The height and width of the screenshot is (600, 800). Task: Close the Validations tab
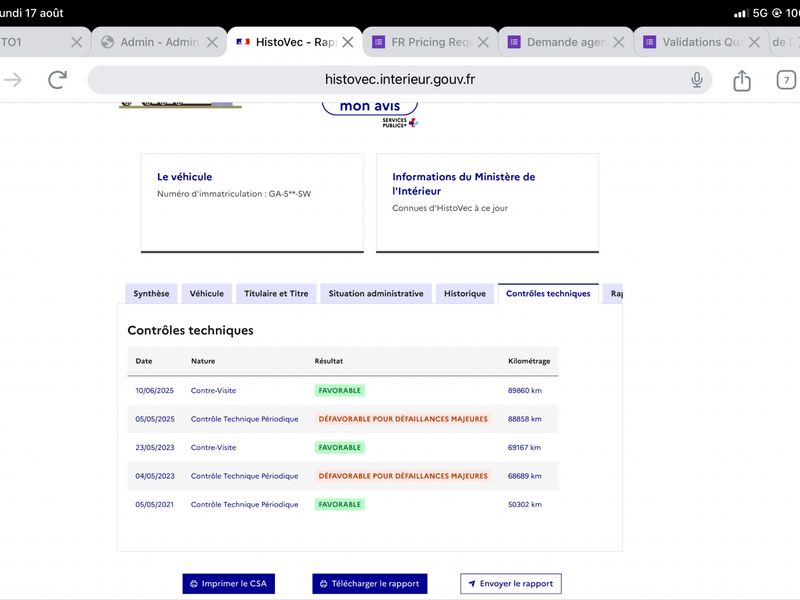pyautogui.click(x=754, y=42)
